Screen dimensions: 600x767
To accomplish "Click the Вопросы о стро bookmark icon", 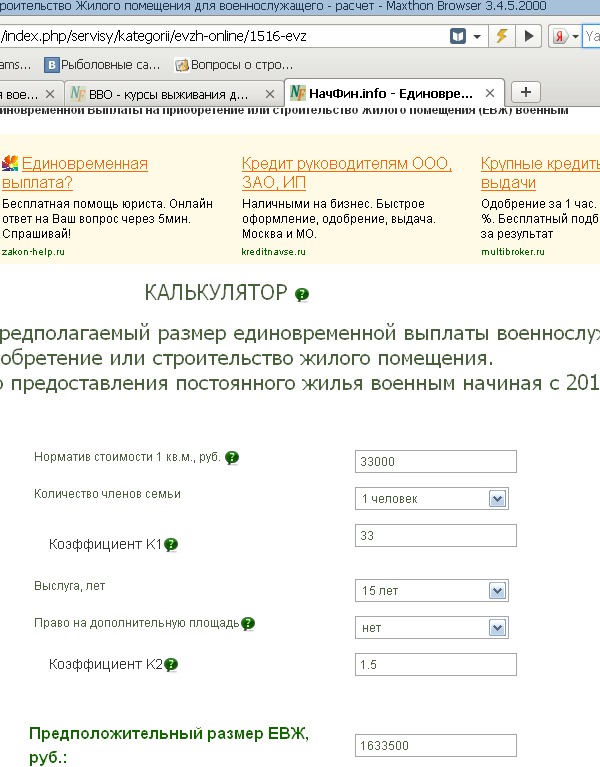I will pyautogui.click(x=182, y=65).
